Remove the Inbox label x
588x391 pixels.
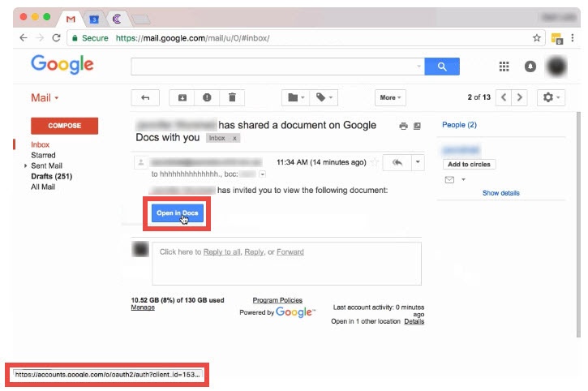(x=234, y=138)
